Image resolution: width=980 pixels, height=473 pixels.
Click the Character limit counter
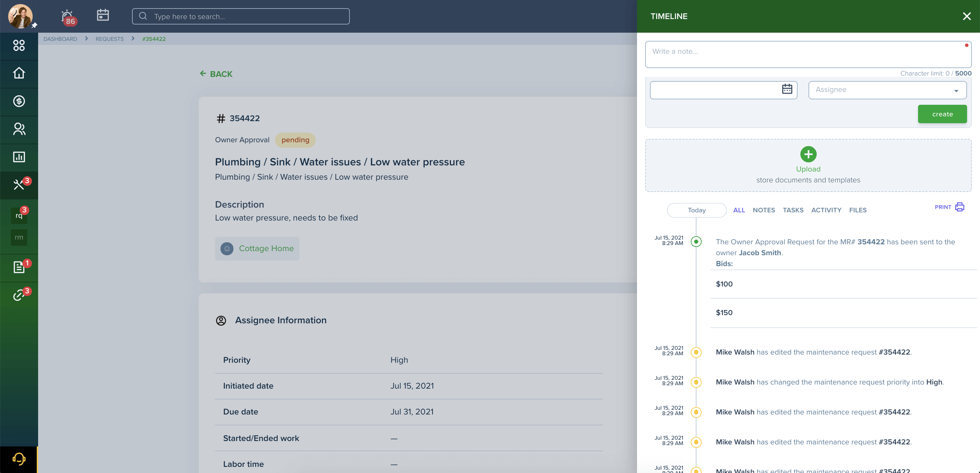click(935, 74)
